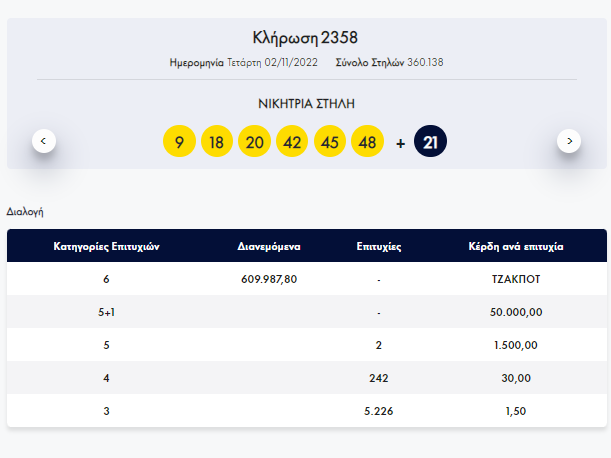Click the Διαλογή label above the table
Viewport: 611px width, 458px height.
pos(25,212)
